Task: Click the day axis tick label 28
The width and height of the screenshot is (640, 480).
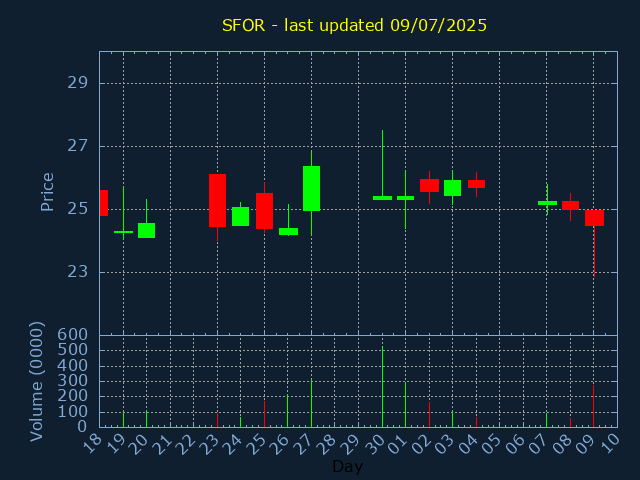Action: pyautogui.click(x=328, y=444)
